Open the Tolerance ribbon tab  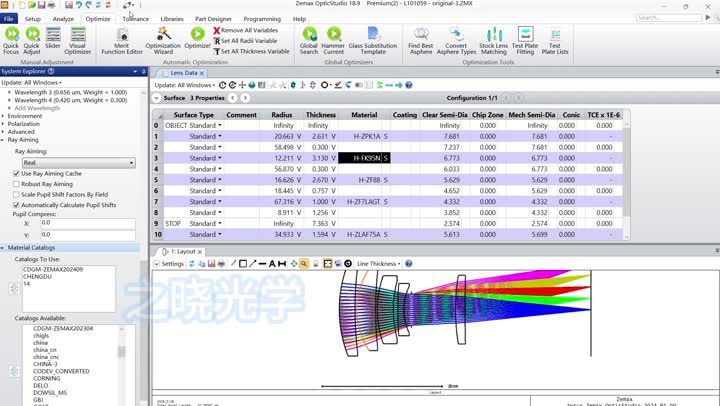pyautogui.click(x=135, y=19)
